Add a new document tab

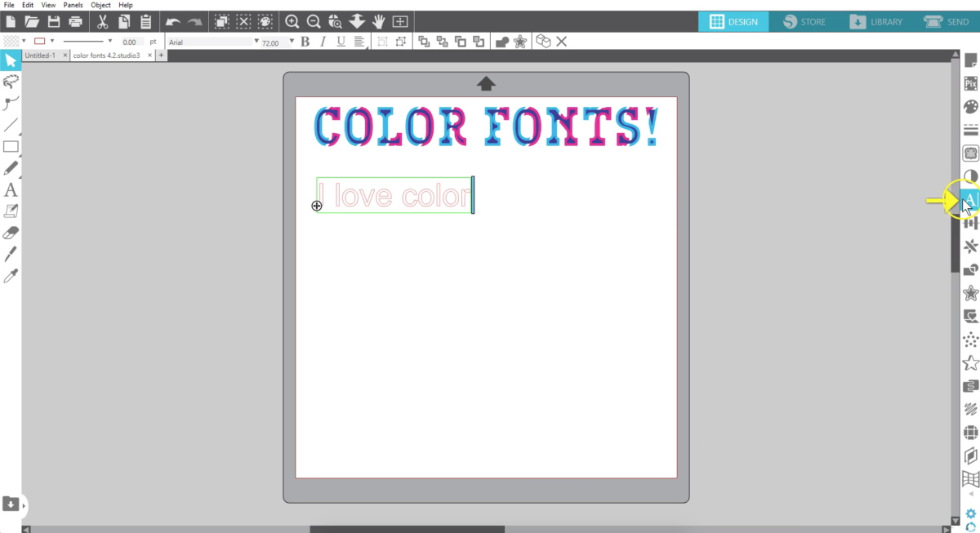pos(161,56)
